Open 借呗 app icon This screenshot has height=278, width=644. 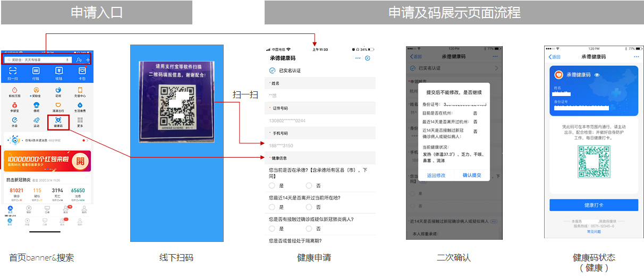[x=36, y=107]
